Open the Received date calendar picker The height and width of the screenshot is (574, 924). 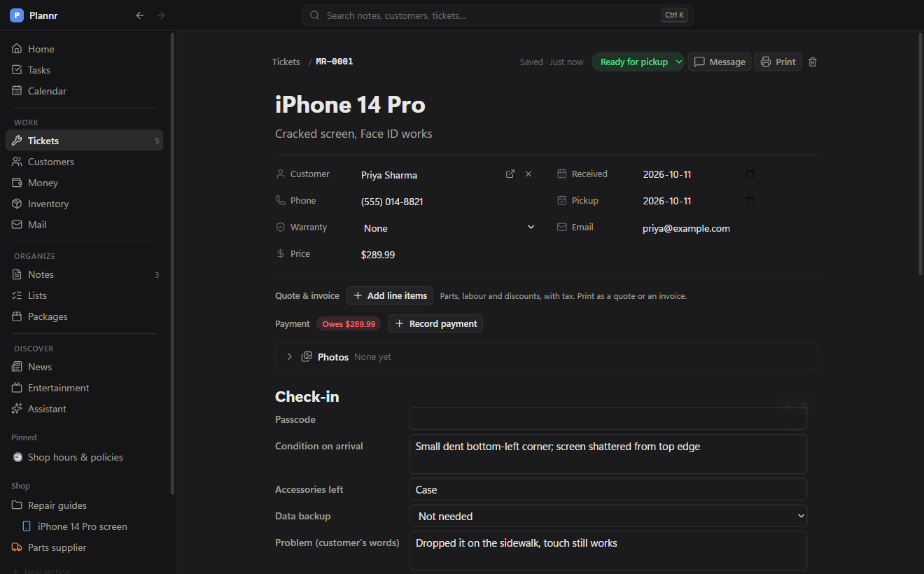(750, 174)
